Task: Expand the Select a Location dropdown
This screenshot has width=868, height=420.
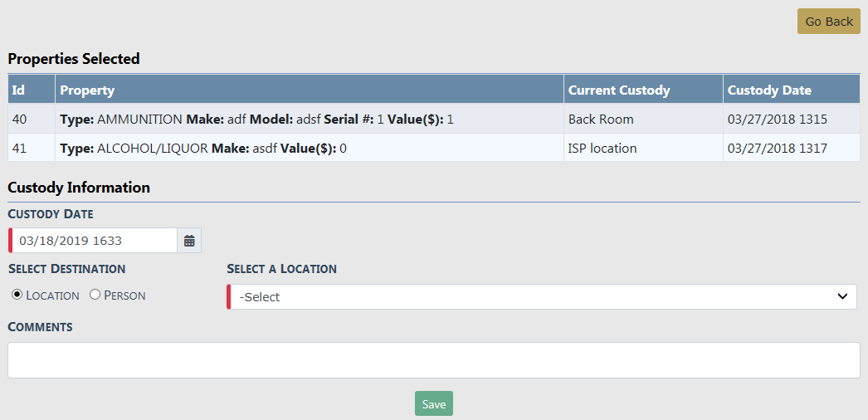Action: [541, 297]
